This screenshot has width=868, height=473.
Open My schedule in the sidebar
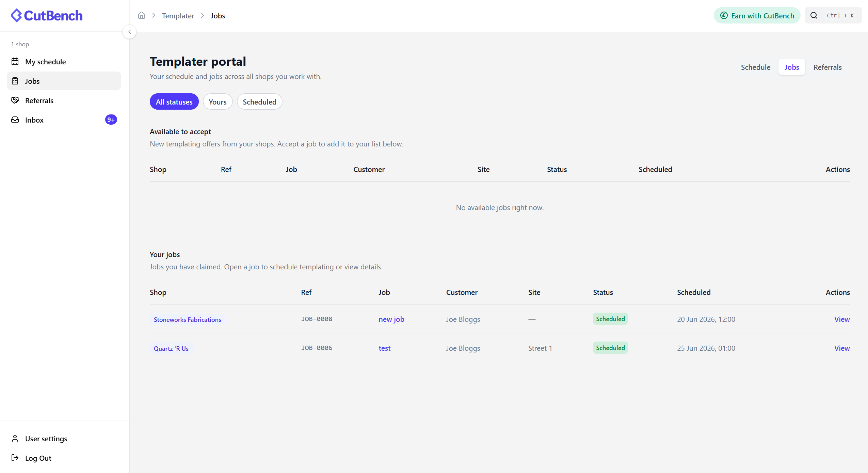[x=64, y=62]
